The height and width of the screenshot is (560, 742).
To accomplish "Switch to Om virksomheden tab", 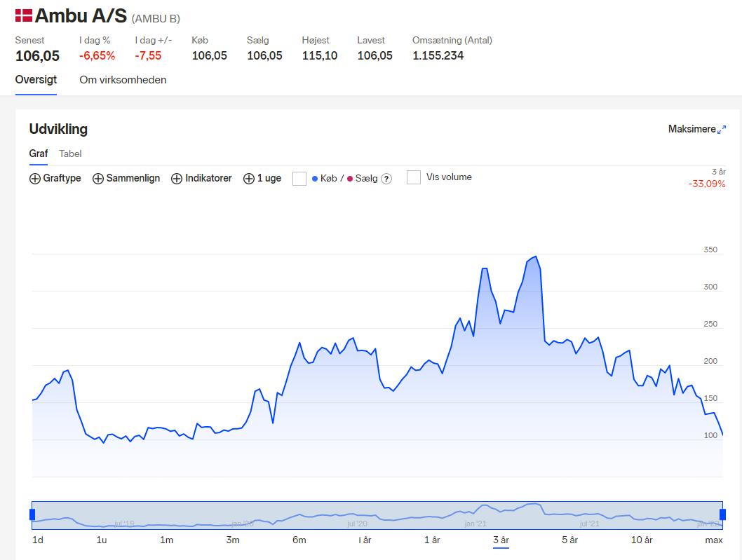I will pyautogui.click(x=123, y=80).
